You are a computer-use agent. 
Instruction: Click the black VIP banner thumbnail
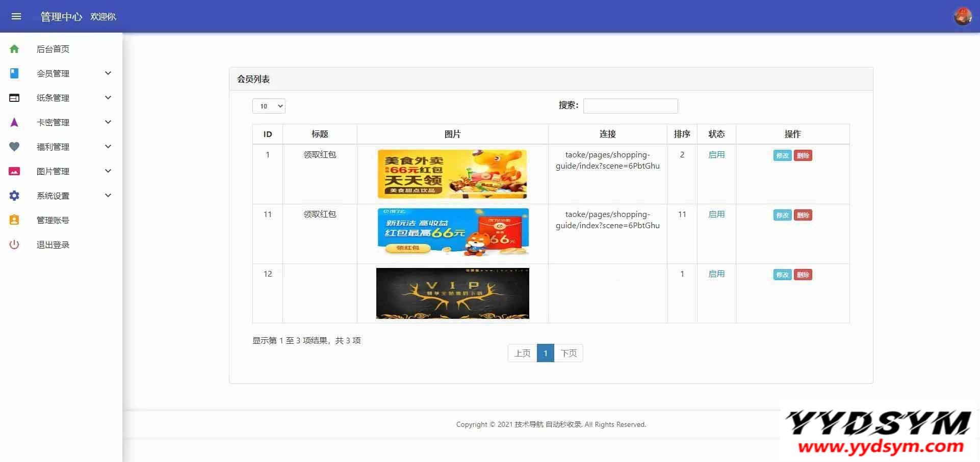click(x=453, y=293)
